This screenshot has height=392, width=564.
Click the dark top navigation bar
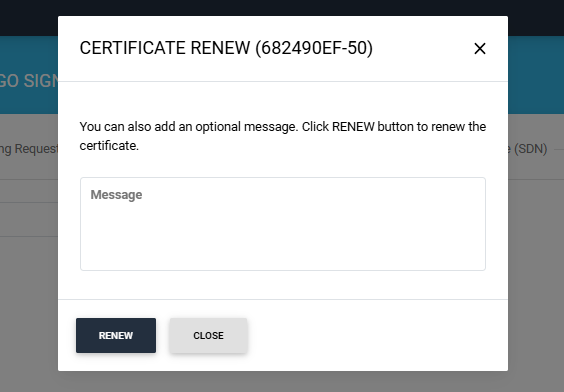(x=282, y=7)
